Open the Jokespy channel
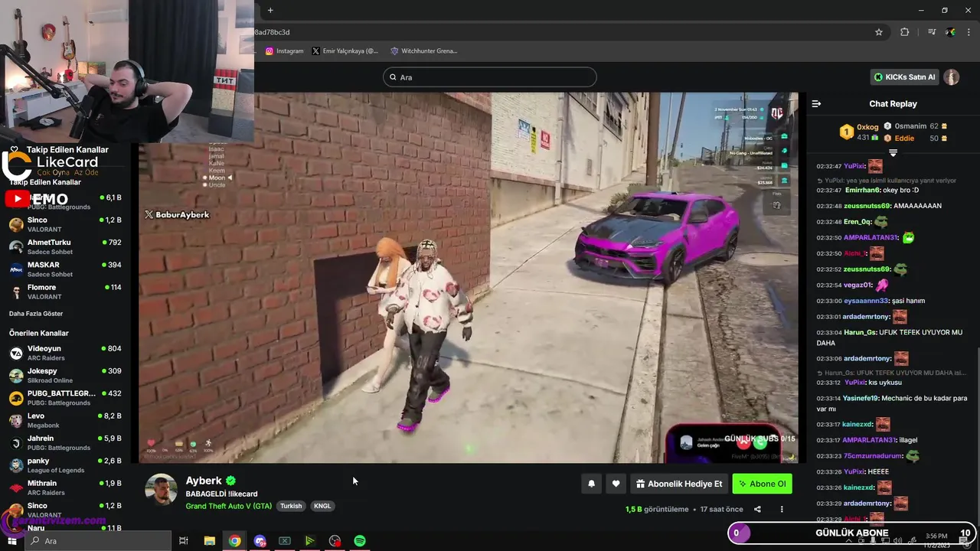 [x=65, y=375]
